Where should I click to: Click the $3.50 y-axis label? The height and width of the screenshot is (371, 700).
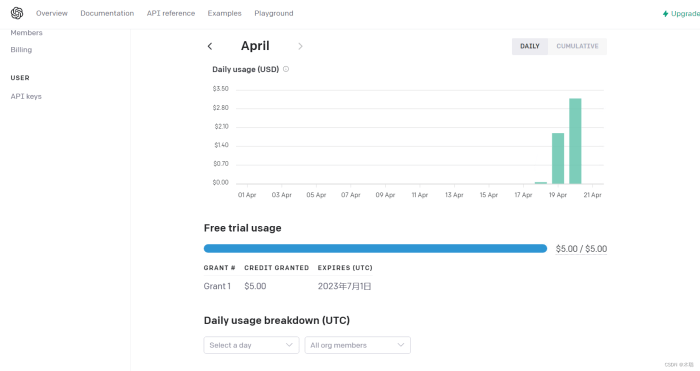221,89
